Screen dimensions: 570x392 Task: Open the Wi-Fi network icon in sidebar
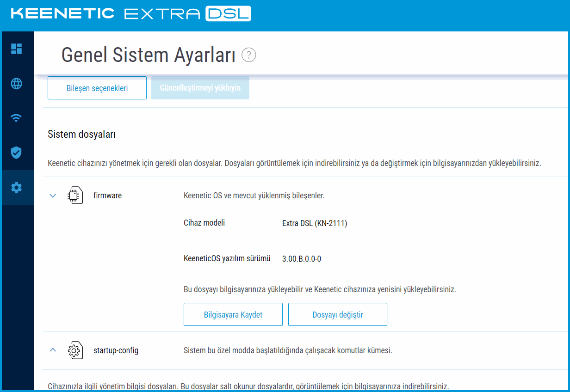point(17,118)
